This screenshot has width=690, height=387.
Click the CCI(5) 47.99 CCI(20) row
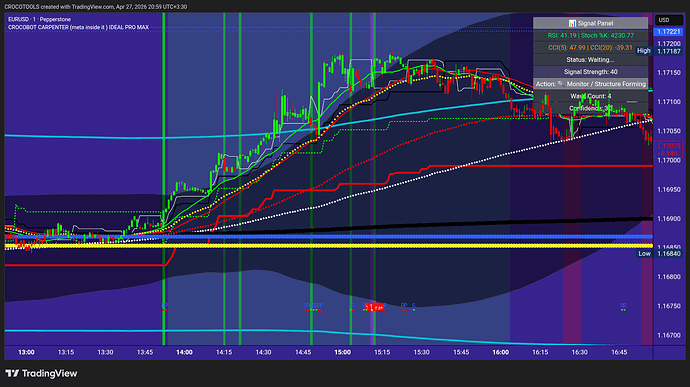pos(591,48)
